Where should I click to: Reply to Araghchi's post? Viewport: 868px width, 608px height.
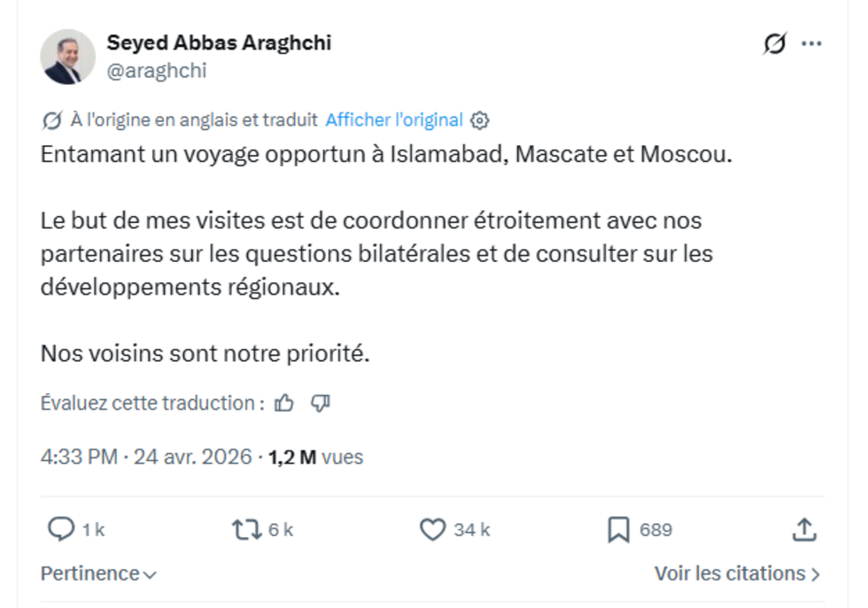click(x=59, y=528)
